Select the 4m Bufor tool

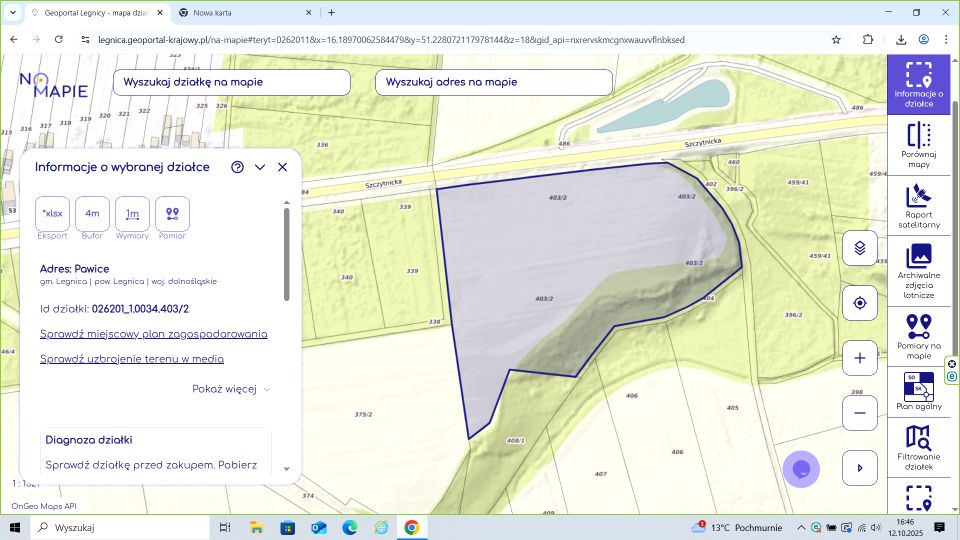[92, 213]
